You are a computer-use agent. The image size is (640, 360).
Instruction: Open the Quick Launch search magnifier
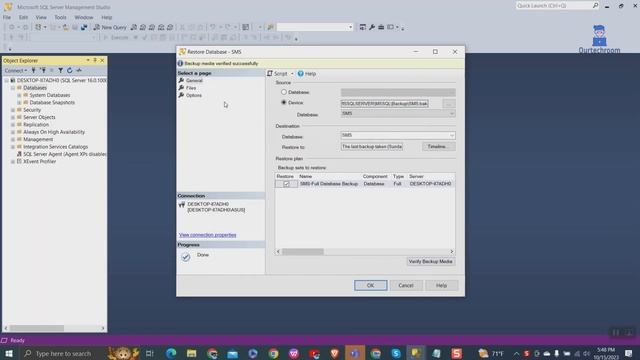pos(596,6)
